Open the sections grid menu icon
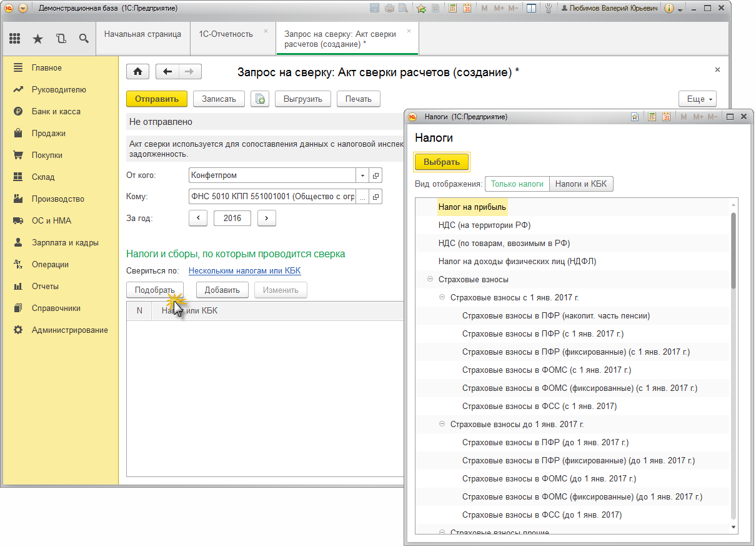 [x=15, y=39]
